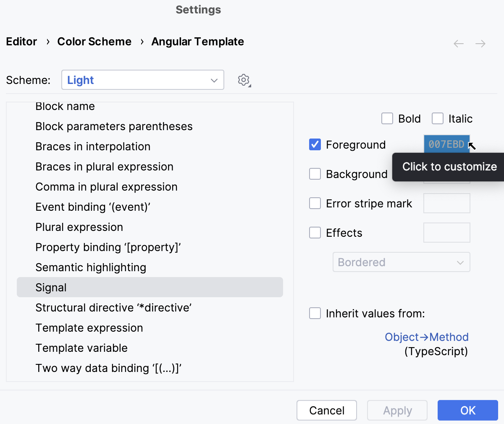Go to Color Scheme in breadcrumbs
This screenshot has width=504, height=424.
point(94,42)
